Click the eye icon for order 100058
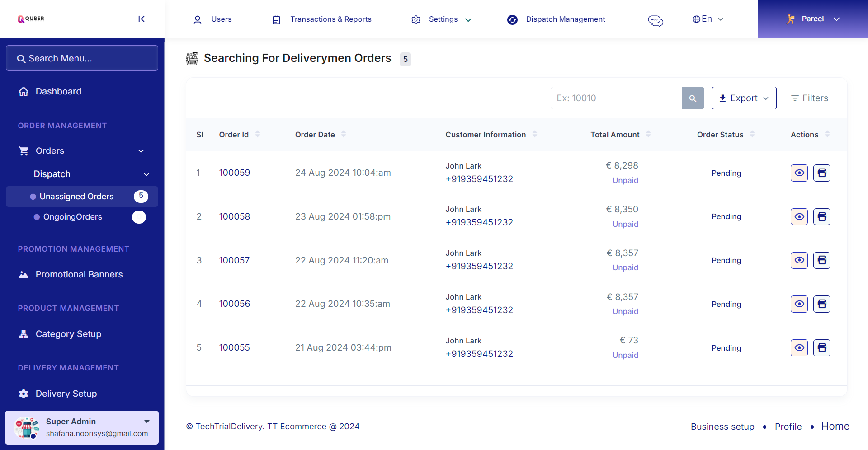 pyautogui.click(x=799, y=216)
